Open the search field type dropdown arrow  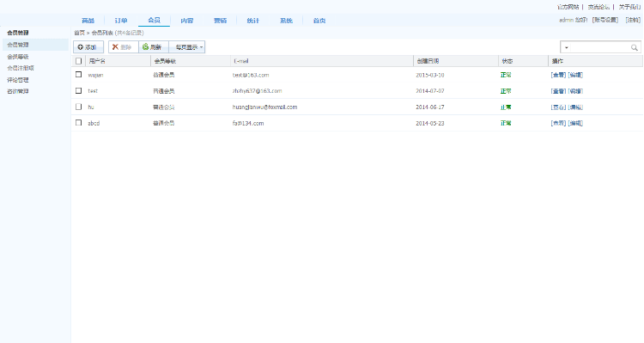coord(567,47)
